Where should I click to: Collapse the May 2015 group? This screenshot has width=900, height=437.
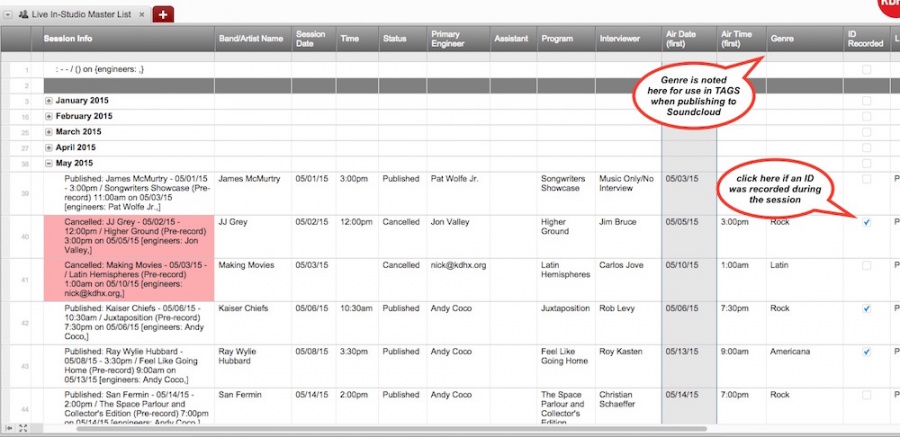click(x=49, y=162)
